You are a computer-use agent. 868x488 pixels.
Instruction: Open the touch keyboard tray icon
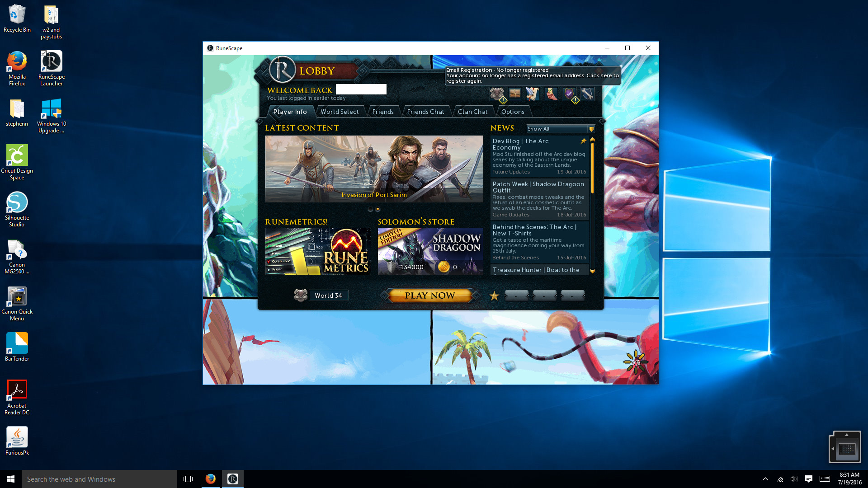coord(825,479)
